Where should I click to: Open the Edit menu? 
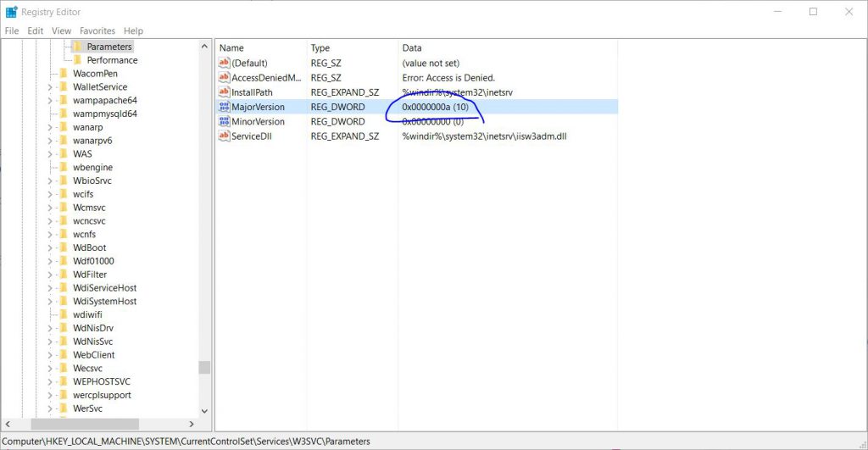click(36, 31)
